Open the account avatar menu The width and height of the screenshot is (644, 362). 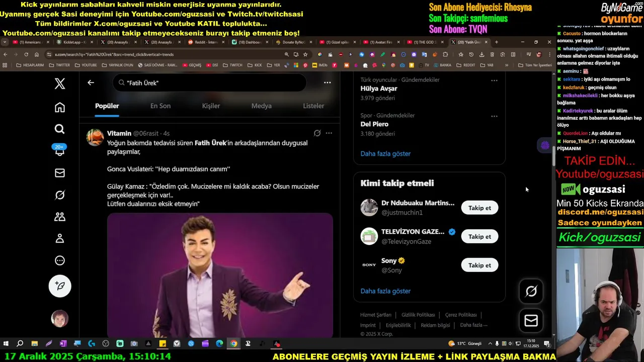(x=60, y=318)
